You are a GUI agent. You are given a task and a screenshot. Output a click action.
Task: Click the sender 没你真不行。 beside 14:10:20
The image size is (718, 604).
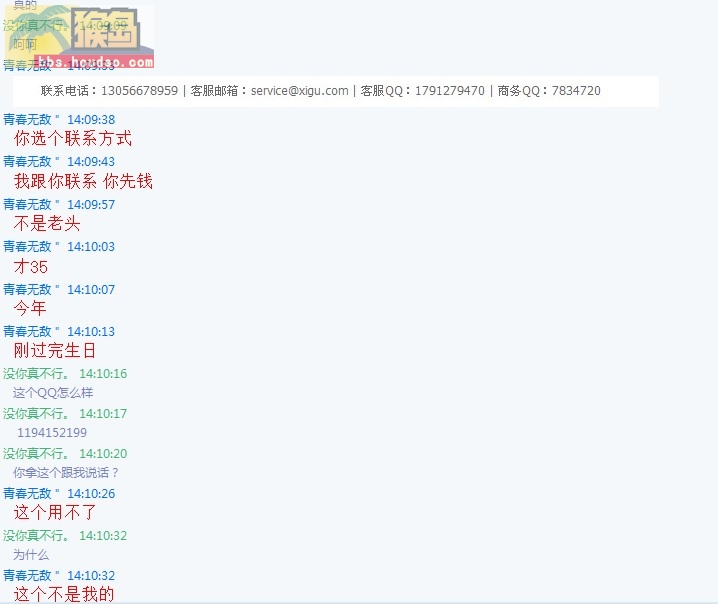coord(37,453)
